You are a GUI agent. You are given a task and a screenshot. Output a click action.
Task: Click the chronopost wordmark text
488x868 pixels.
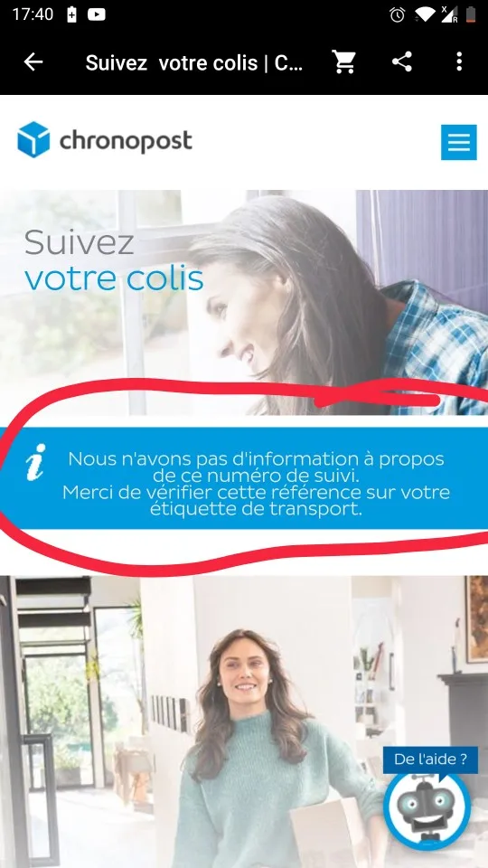[126, 141]
